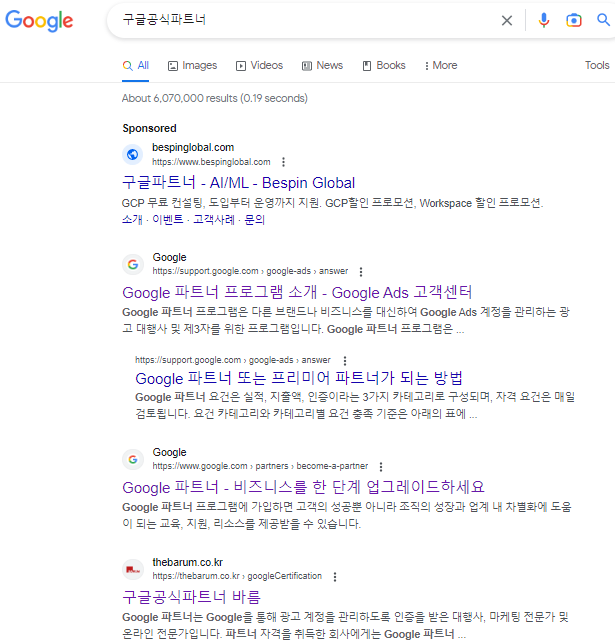Open 구글파트너 - AI/ML - Bespin Global ad

(x=238, y=183)
